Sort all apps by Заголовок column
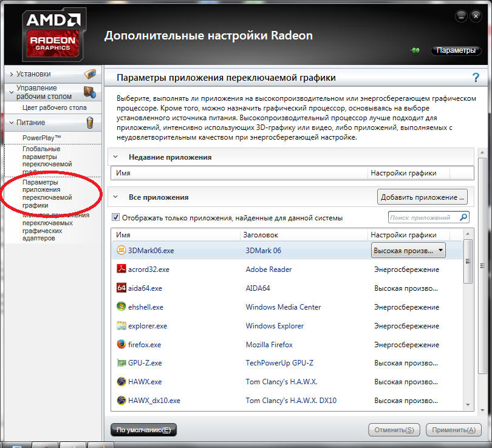The image size is (492, 448). [304, 235]
